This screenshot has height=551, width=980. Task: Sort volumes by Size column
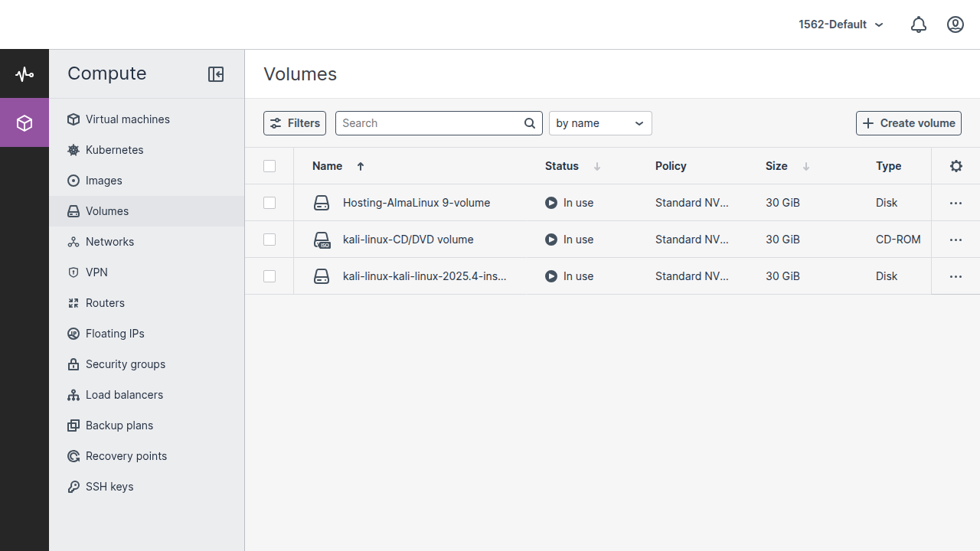pyautogui.click(x=787, y=166)
